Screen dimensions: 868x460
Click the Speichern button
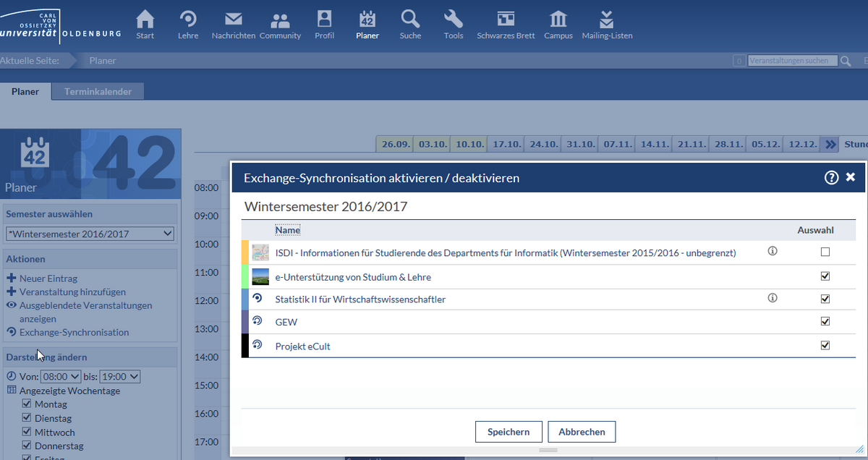click(509, 432)
